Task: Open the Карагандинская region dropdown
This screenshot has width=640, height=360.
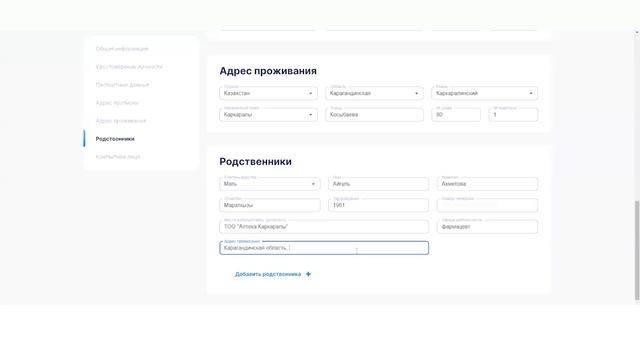Action: pyautogui.click(x=374, y=93)
